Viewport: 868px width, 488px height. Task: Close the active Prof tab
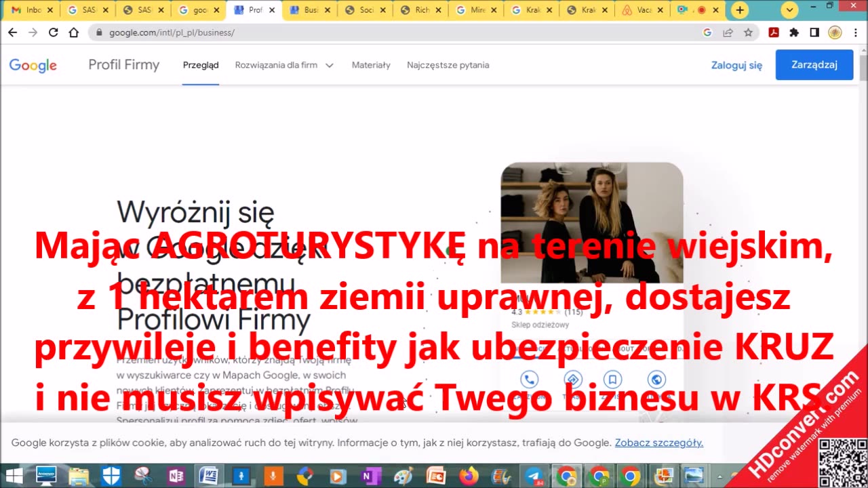coord(272,10)
